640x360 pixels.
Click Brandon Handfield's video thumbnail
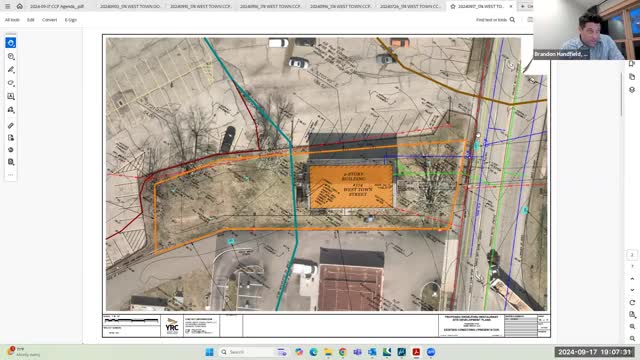tap(587, 30)
